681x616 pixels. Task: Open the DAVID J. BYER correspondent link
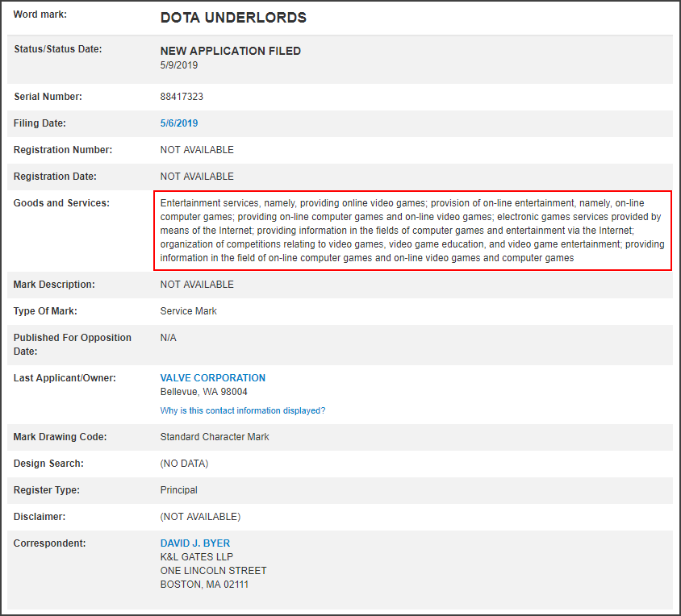pos(194,543)
